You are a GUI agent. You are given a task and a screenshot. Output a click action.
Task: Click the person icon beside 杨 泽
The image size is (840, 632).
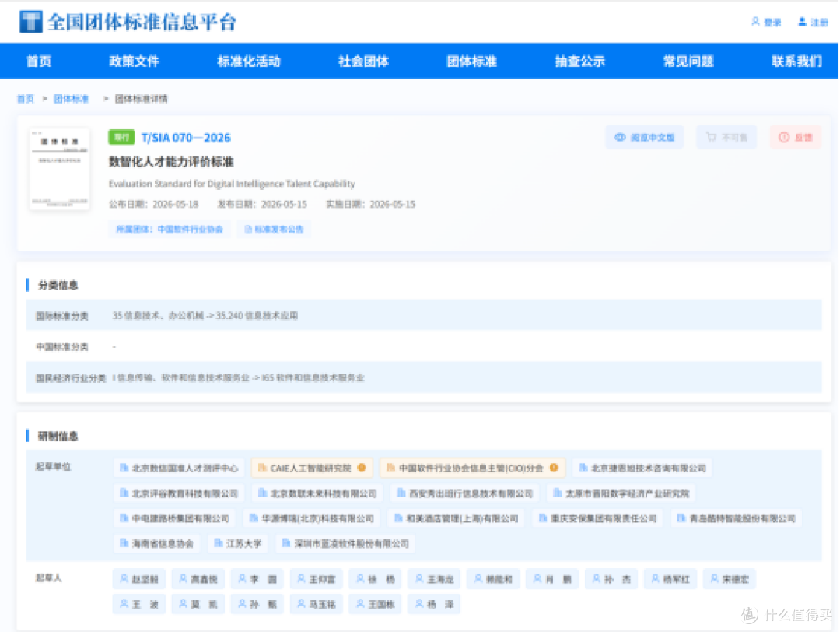[419, 603]
